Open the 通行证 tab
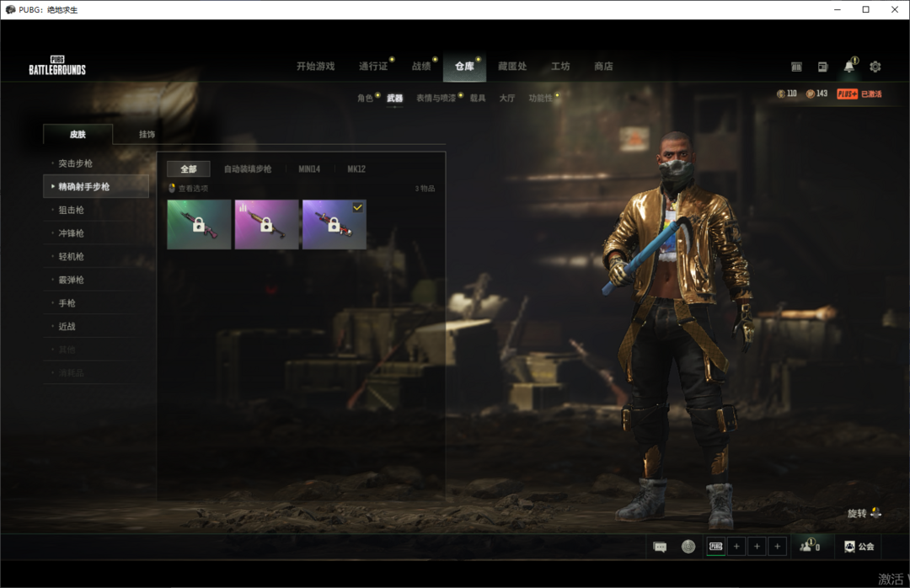Screen dimensions: 910x588 tap(373, 67)
